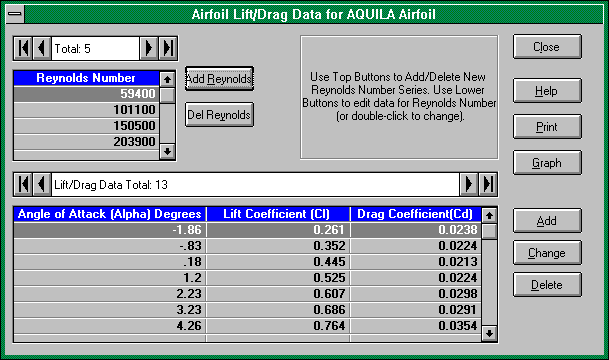Screen dimensions: 609x360
Task: Select the -1.86 angle of attack cell
Action: pos(110,230)
